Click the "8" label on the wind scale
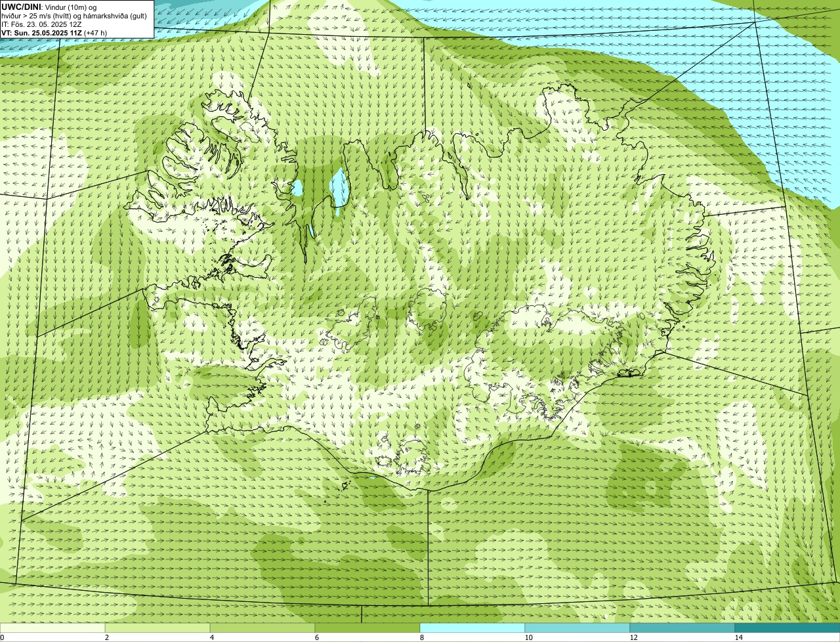The image size is (840, 642). pos(422,637)
